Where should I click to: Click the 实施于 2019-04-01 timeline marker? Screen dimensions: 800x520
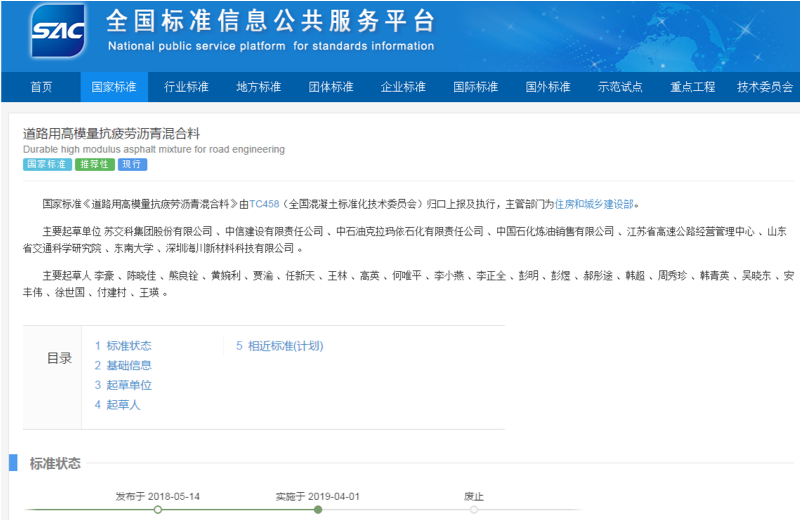[x=318, y=509]
